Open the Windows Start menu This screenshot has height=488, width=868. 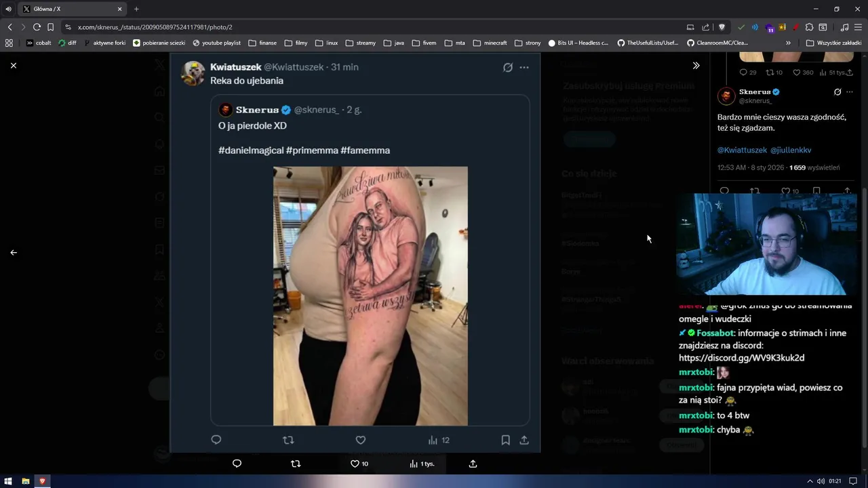[x=8, y=481]
